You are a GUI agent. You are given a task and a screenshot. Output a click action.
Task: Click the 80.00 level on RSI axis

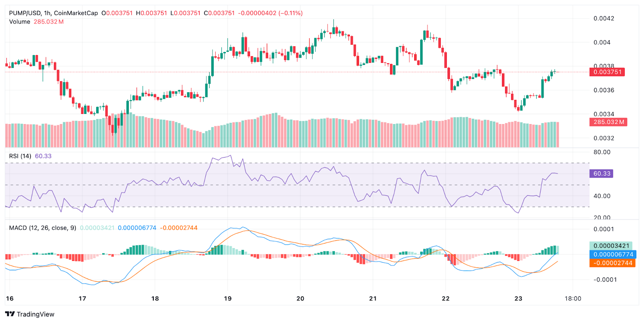click(x=602, y=152)
